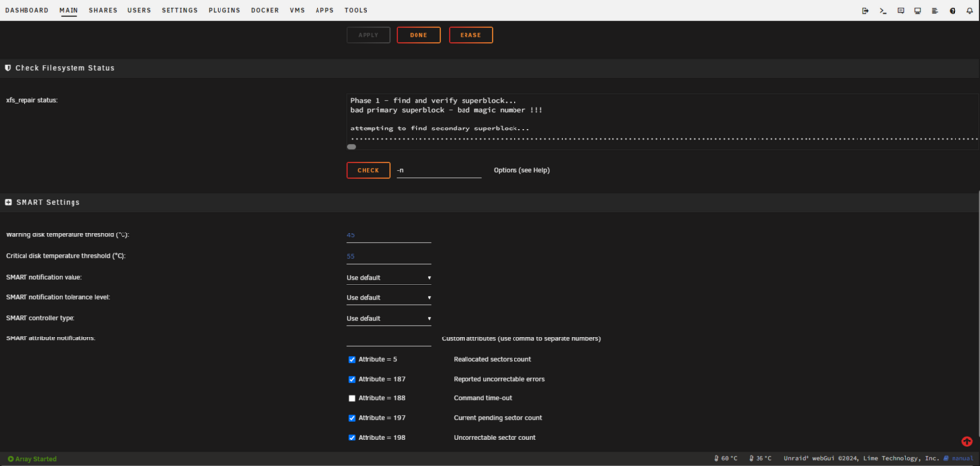
Task: Click the xfs_repair status output box
Action: pyautogui.click(x=662, y=122)
